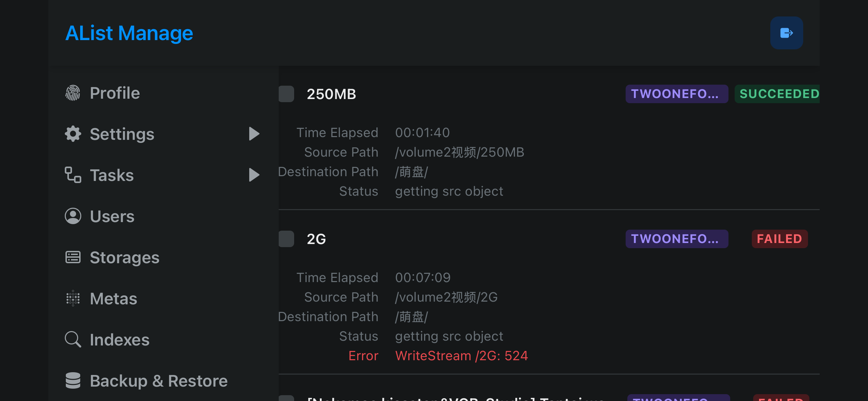Viewport: 868px width, 401px height.
Task: Click the Backup & Restore database icon
Action: click(x=73, y=381)
